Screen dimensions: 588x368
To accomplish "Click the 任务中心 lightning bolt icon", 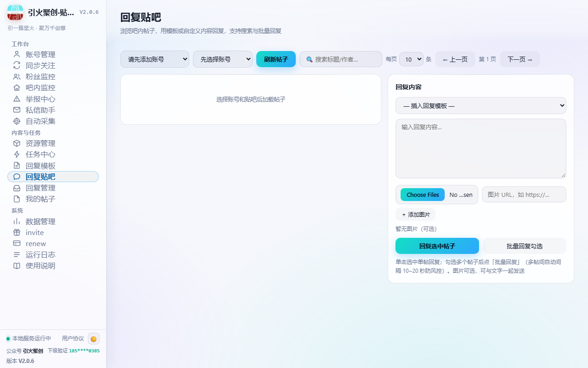I will coord(17,155).
